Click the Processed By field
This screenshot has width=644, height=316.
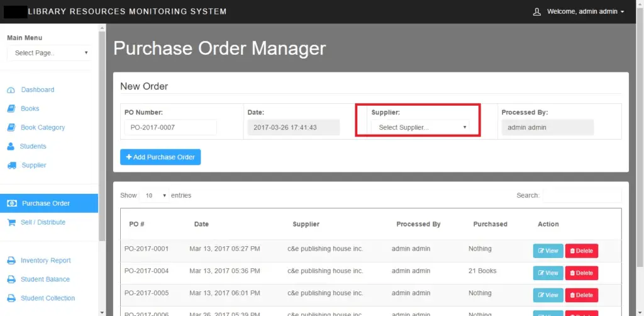[x=548, y=127]
